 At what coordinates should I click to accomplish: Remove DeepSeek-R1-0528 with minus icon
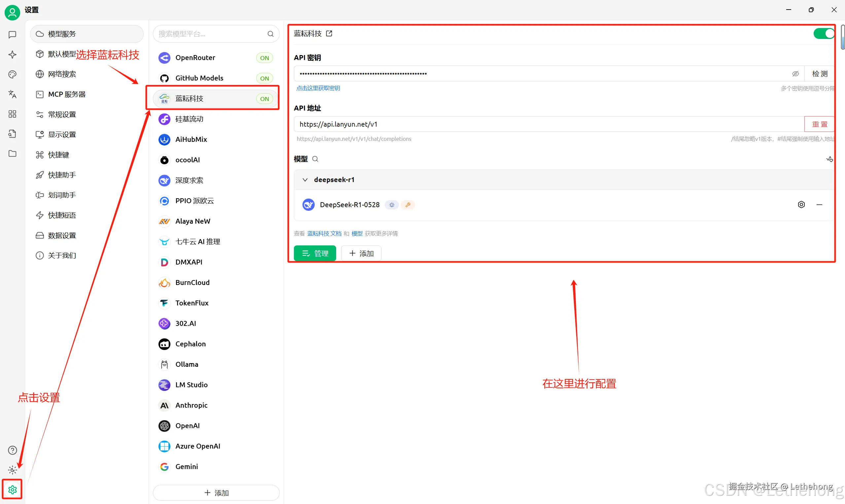(x=819, y=205)
